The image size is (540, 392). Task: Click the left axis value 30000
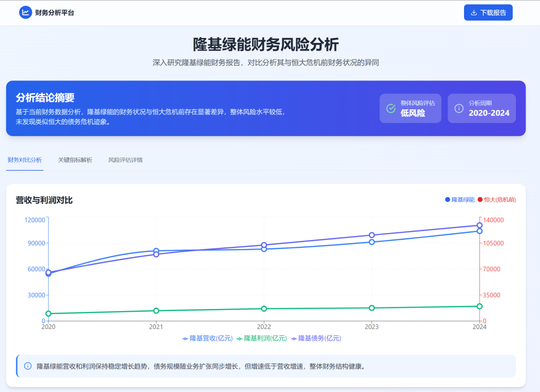pyautogui.click(x=36, y=295)
